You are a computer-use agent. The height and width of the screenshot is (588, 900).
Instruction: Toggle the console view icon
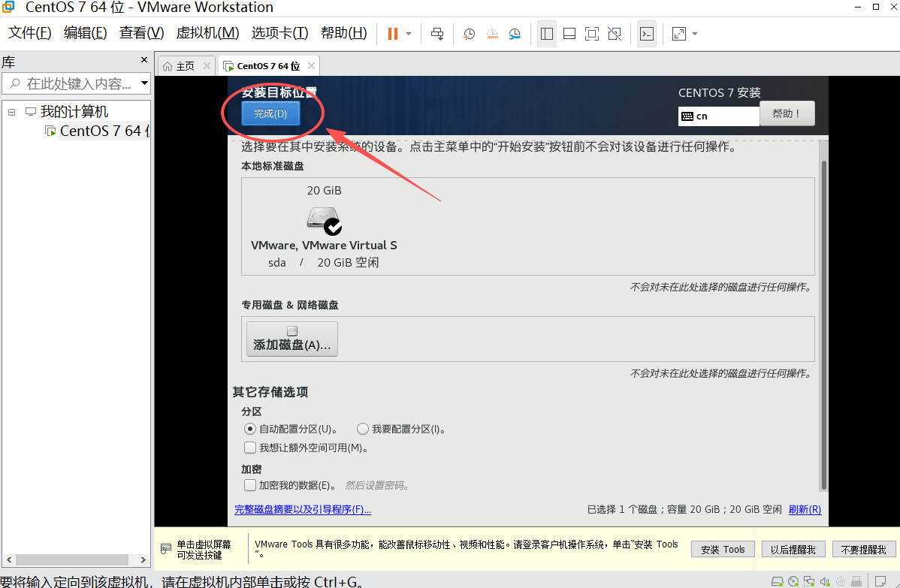647,34
